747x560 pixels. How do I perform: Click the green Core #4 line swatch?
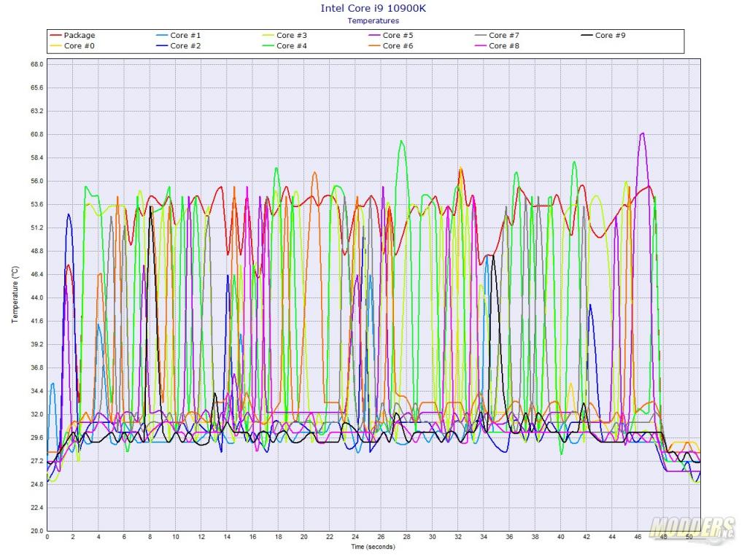tap(268, 46)
